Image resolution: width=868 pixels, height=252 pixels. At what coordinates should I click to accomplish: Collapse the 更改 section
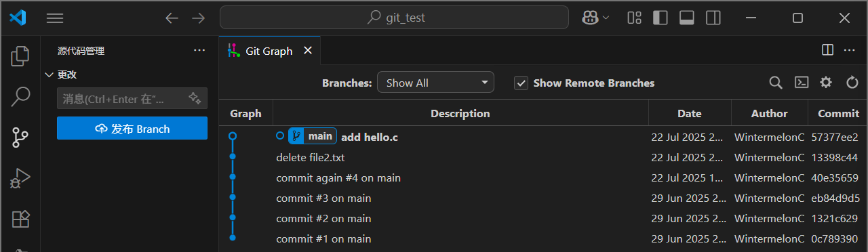pos(49,75)
